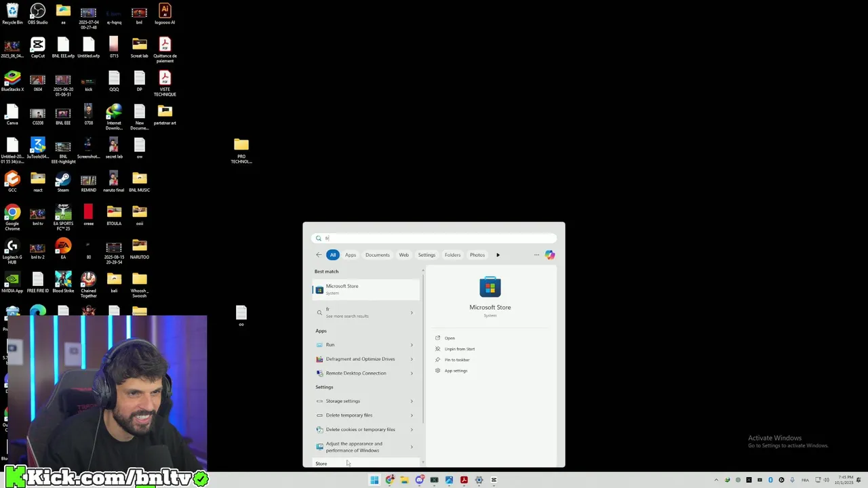Click Unpin from Start action
868x488 pixels.
coord(460,348)
